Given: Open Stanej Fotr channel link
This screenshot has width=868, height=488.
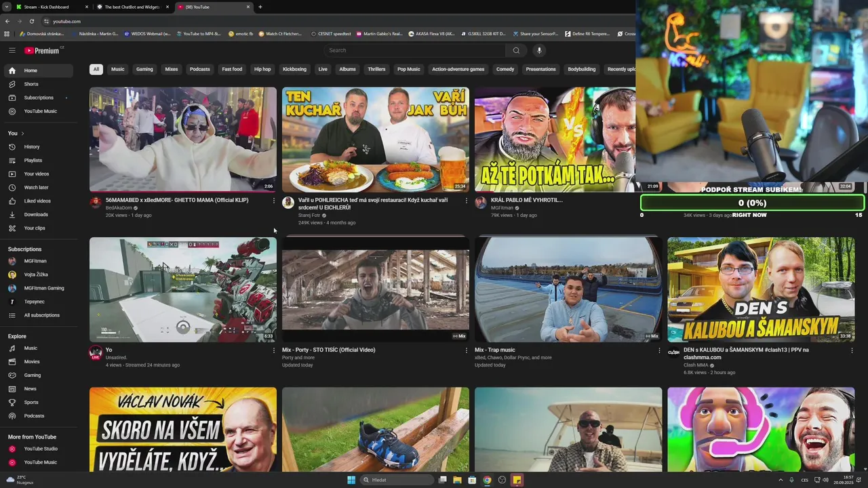Looking at the screenshot, I should [309, 215].
